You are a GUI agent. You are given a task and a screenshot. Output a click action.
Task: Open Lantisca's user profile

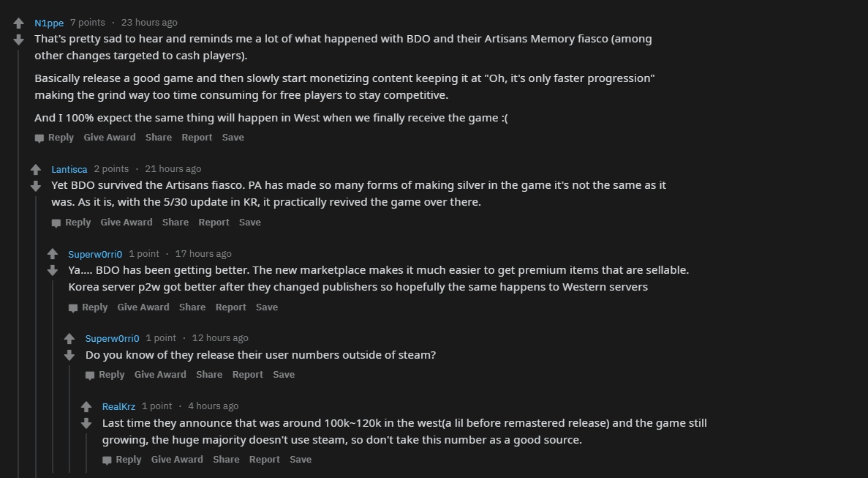pos(69,169)
